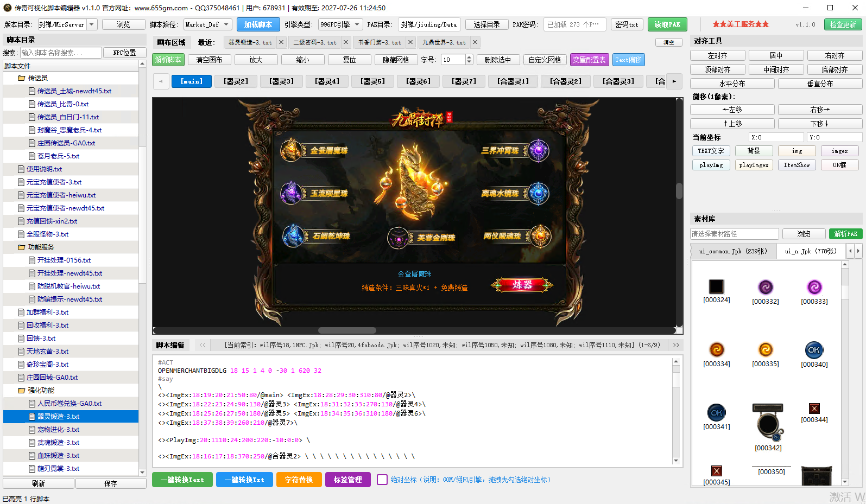This screenshot has width=866, height=504.
Task: Close the 二级密码-3.txt recent tab
Action: click(346, 42)
